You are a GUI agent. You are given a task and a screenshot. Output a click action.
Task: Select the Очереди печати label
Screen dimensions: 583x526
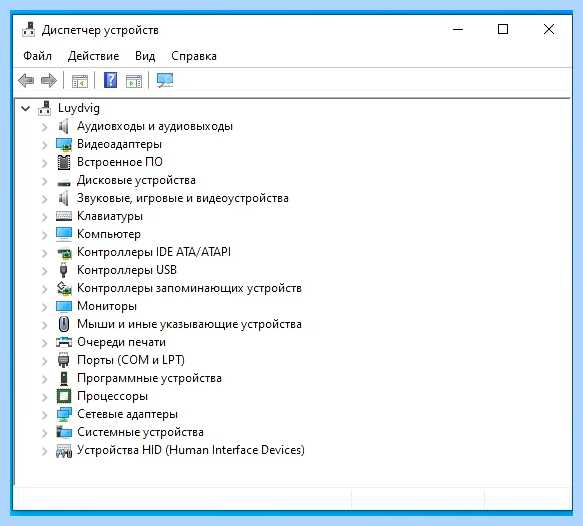[x=121, y=342]
